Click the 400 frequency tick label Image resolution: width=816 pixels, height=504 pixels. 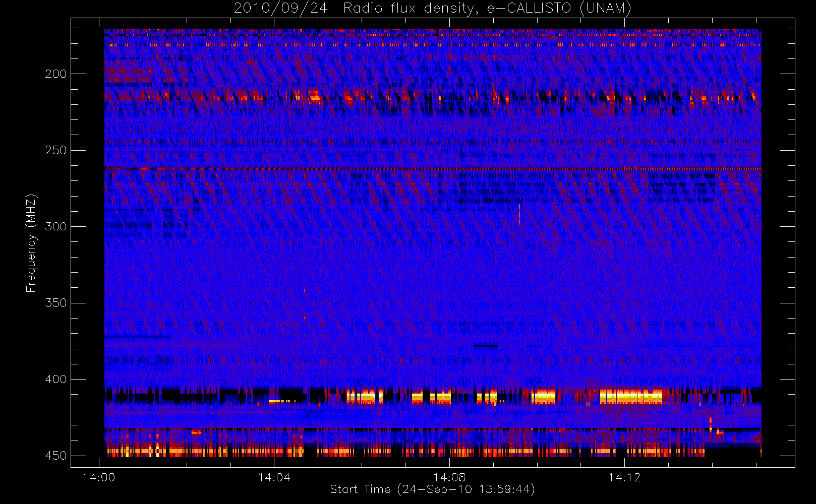pyautogui.click(x=55, y=379)
